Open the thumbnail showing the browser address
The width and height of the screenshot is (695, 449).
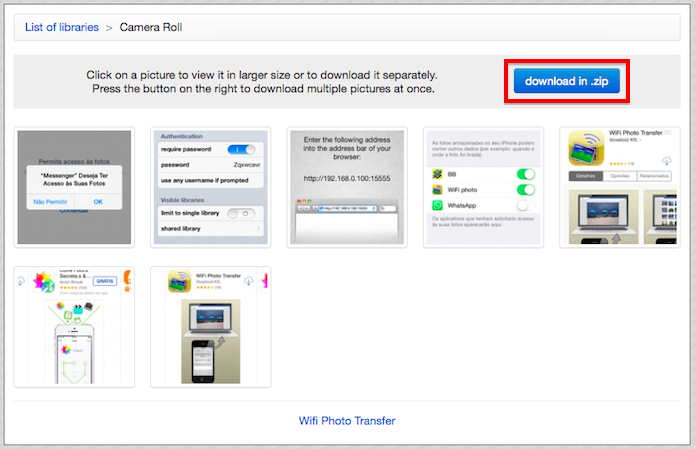point(347,187)
